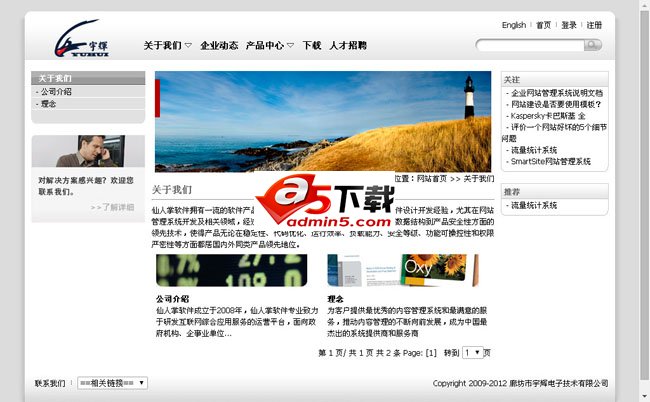Open the Kaspersky卡巴斯基 全 link
Viewport: 650px width, 402px height.
pos(548,116)
